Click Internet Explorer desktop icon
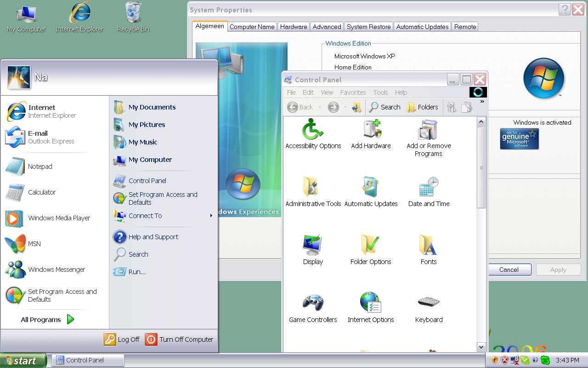 79,17
